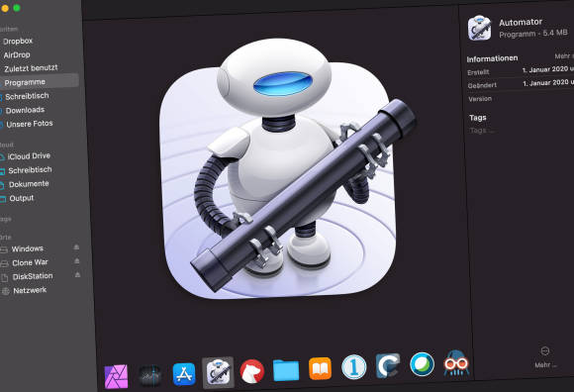The width and height of the screenshot is (574, 392).
Task: Click the Tags input field
Action: (483, 131)
